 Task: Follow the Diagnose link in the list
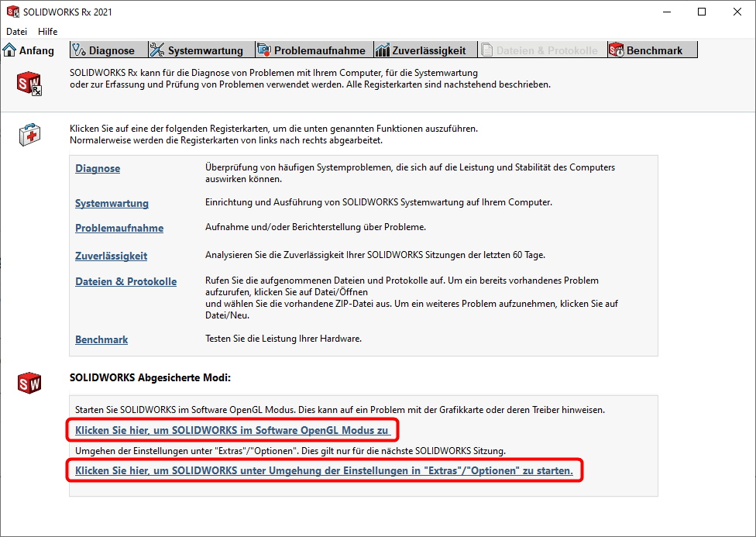pyautogui.click(x=98, y=168)
